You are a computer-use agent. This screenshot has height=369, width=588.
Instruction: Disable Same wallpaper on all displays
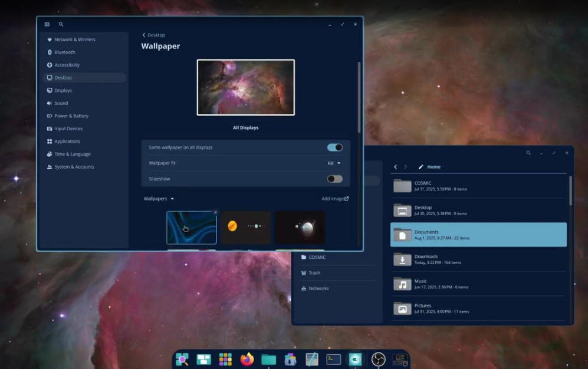coord(334,147)
